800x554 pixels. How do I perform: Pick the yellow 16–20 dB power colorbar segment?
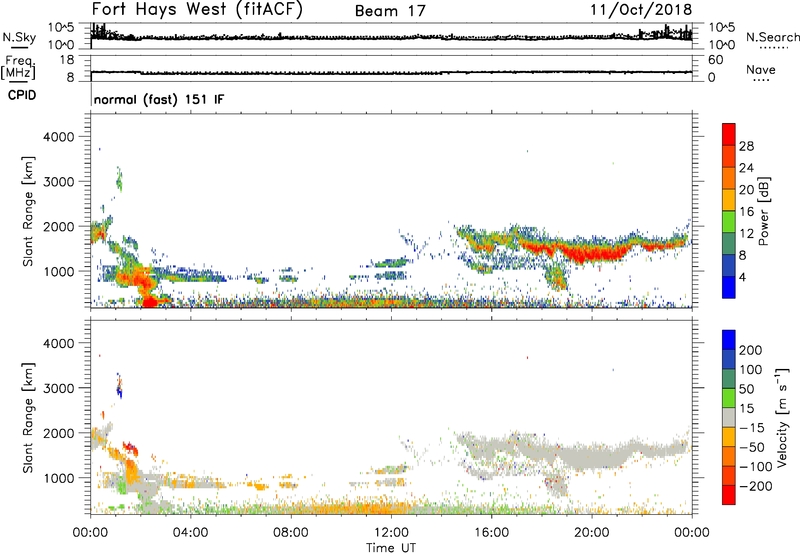[x=729, y=199]
